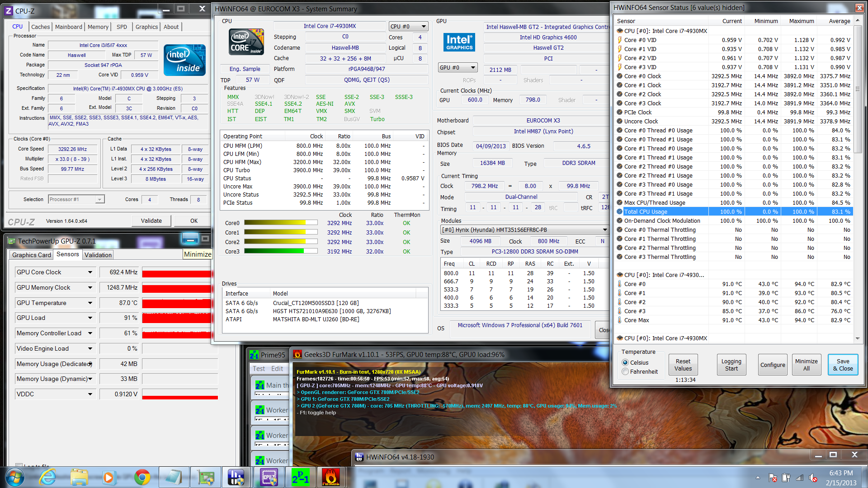Switch to CPU-Z taskbar icon
The height and width of the screenshot is (488, 868).
pyautogui.click(x=269, y=477)
